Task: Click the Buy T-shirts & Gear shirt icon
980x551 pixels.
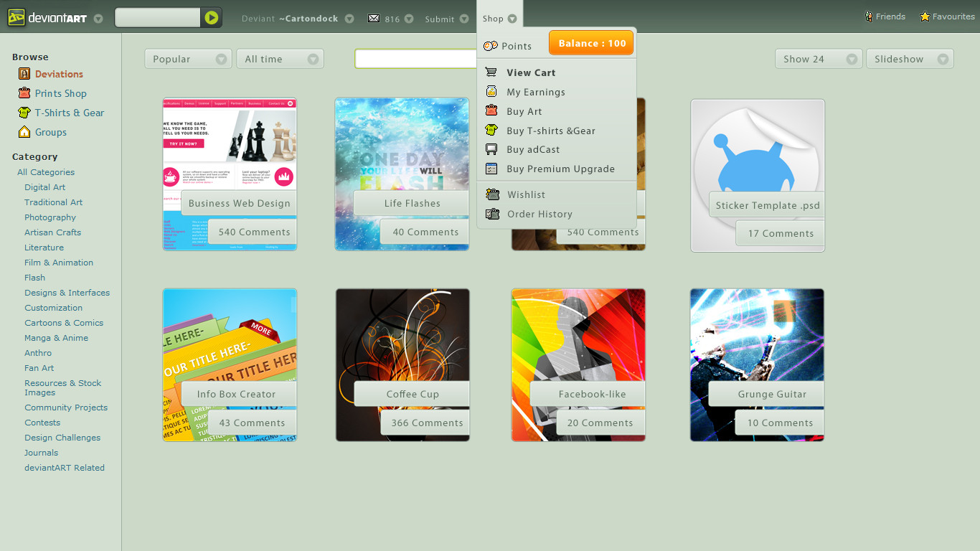Action: coord(491,130)
